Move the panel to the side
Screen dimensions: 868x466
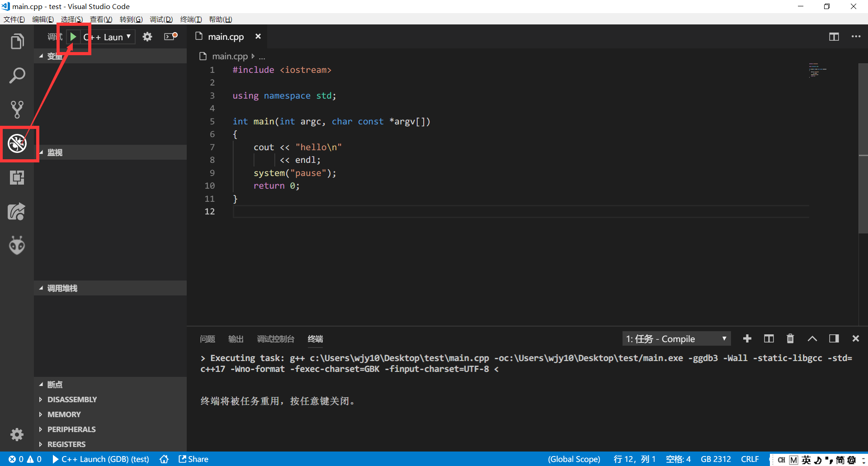click(x=834, y=338)
